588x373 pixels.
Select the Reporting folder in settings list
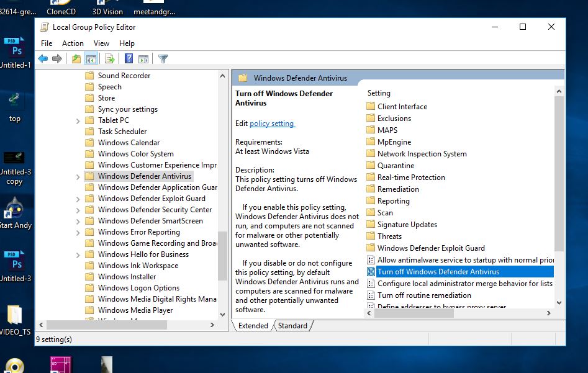[x=394, y=201]
